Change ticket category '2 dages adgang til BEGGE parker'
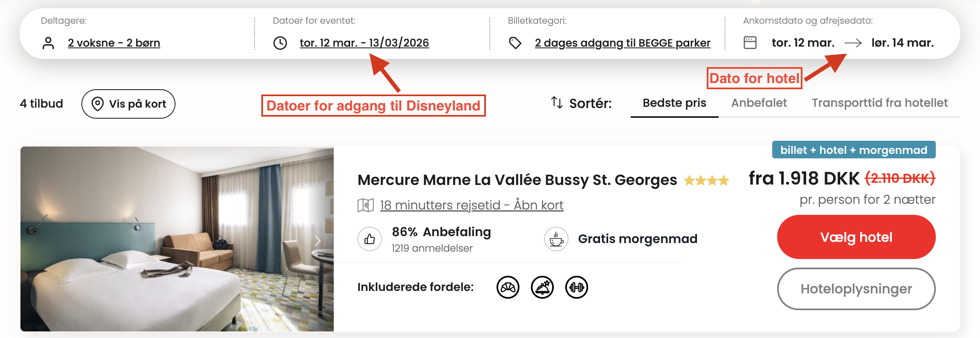The width and height of the screenshot is (980, 338). [x=623, y=43]
